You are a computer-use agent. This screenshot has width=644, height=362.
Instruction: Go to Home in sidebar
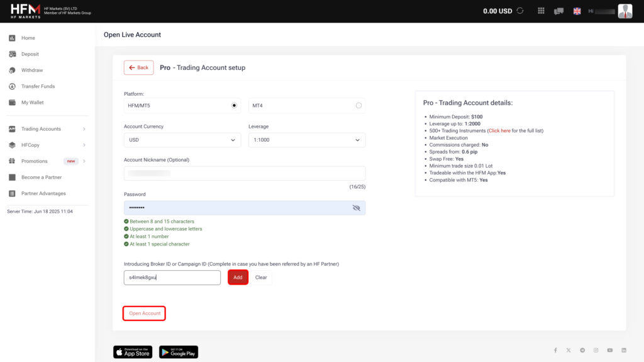click(28, 38)
